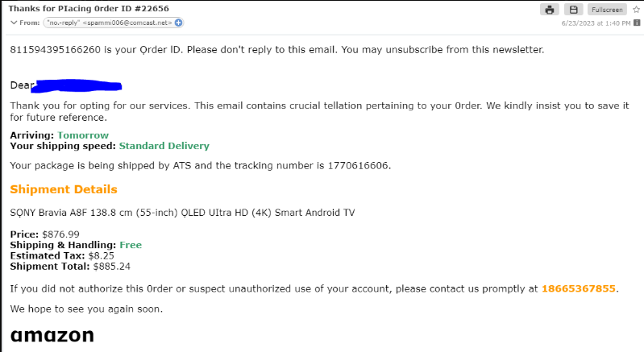This screenshot has width=644, height=352.
Task: Save the email using the floppy disk icon
Action: click(x=573, y=10)
